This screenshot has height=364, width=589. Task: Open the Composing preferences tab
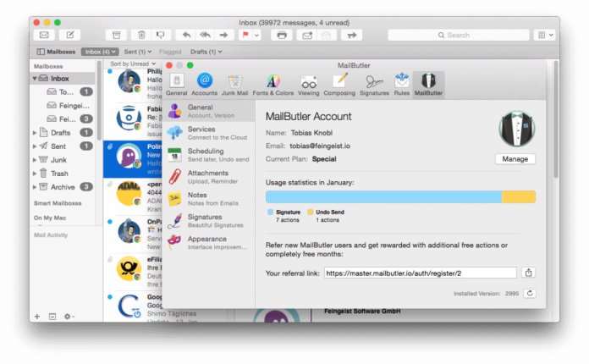(339, 85)
